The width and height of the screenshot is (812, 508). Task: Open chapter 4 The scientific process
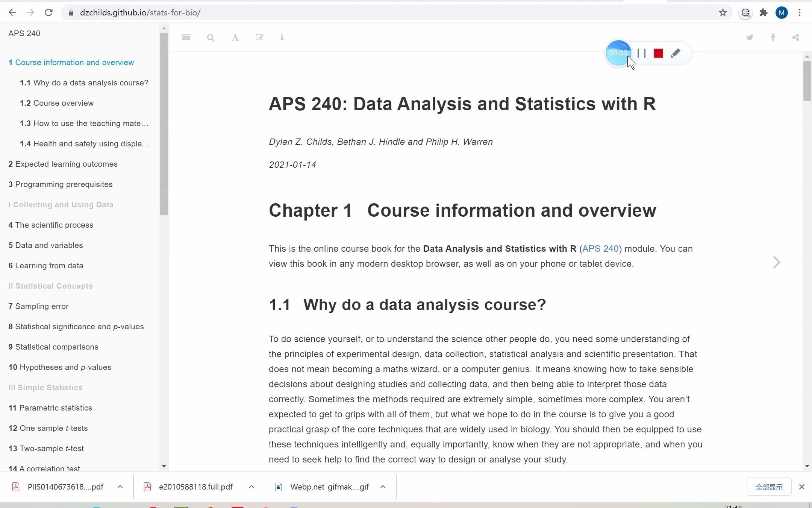tap(51, 225)
